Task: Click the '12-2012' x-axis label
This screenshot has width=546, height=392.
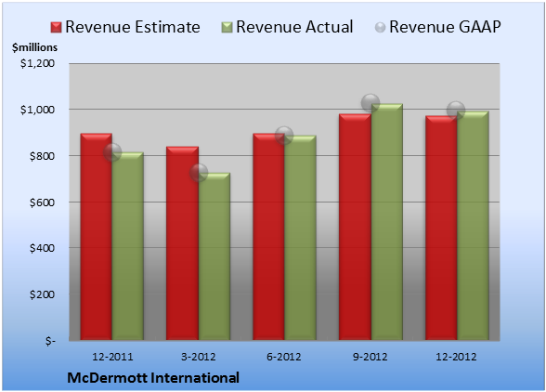Action: (x=456, y=357)
